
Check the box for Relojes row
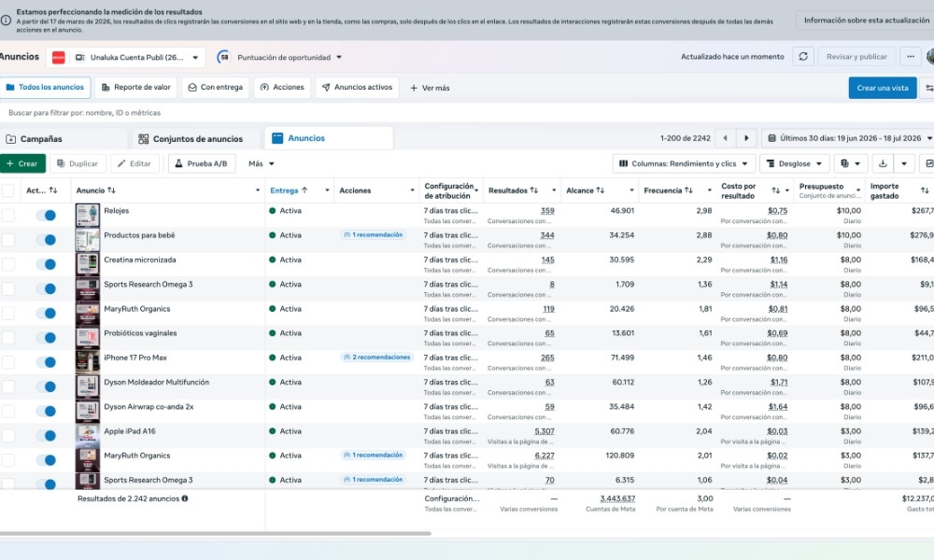[x=7, y=215]
